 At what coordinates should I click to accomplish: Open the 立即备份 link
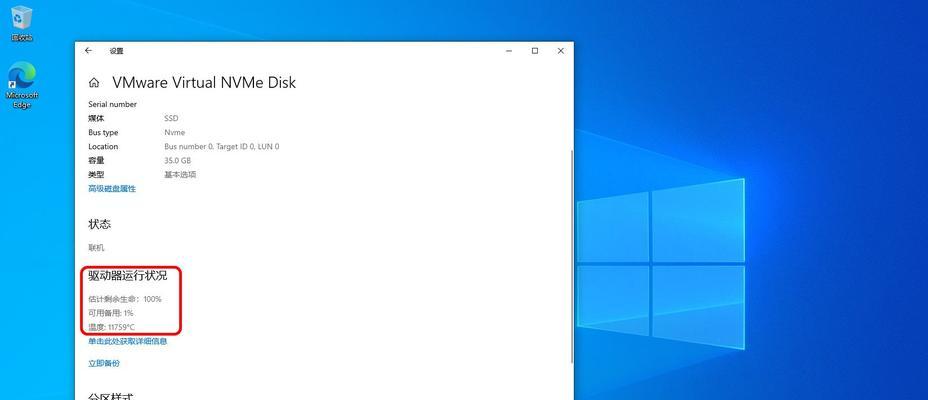[104, 363]
